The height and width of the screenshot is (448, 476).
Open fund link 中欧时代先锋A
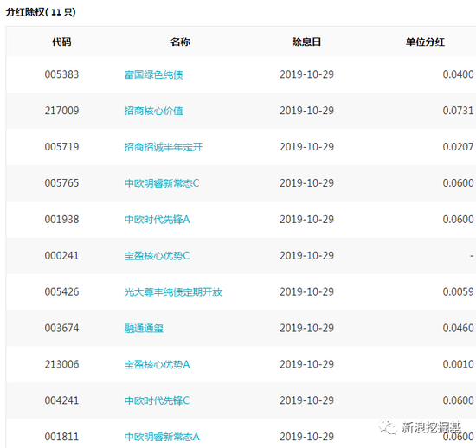pyautogui.click(x=157, y=220)
